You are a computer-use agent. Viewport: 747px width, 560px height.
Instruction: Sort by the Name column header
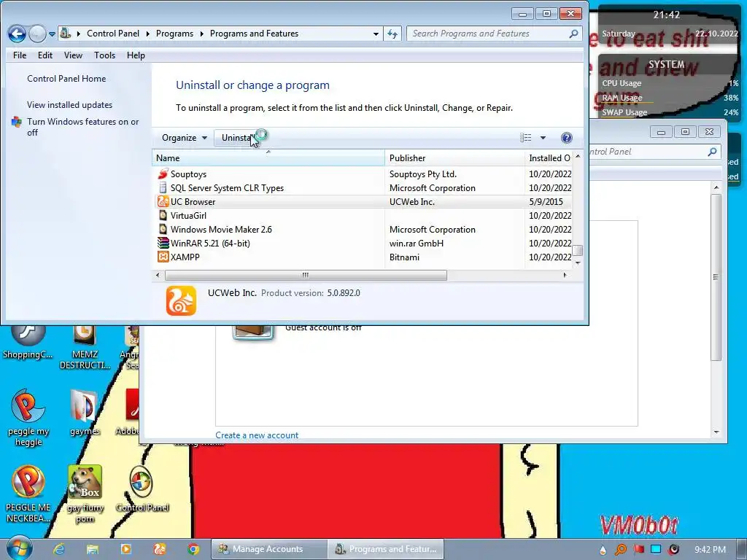268,158
